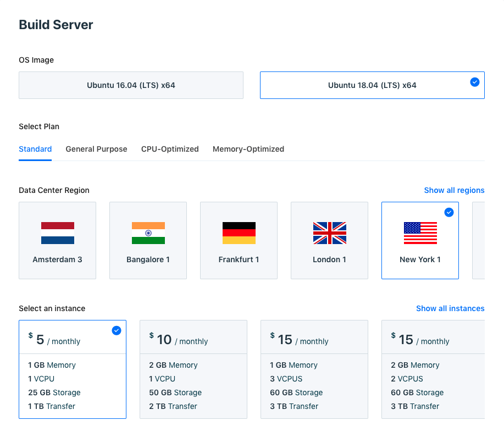504x437 pixels.
Task: Expand instances via Show all instances
Action: click(450, 308)
